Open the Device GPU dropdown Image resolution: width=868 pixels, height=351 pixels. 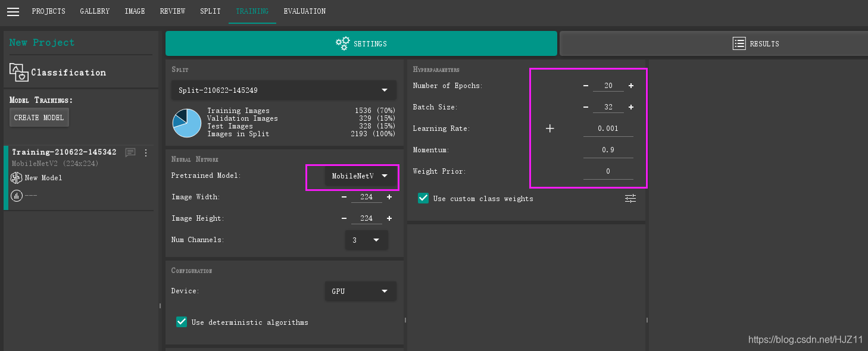click(x=360, y=291)
